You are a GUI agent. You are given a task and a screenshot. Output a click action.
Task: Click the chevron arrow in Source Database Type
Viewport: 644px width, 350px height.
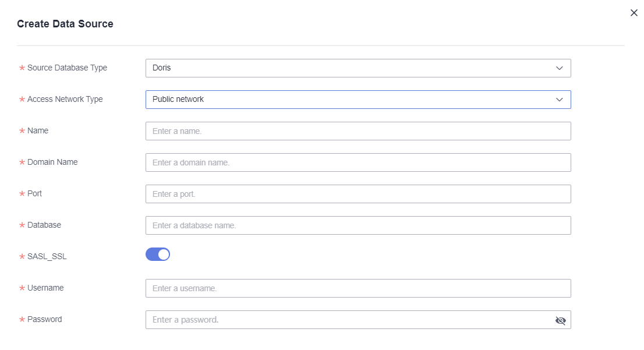coord(560,68)
